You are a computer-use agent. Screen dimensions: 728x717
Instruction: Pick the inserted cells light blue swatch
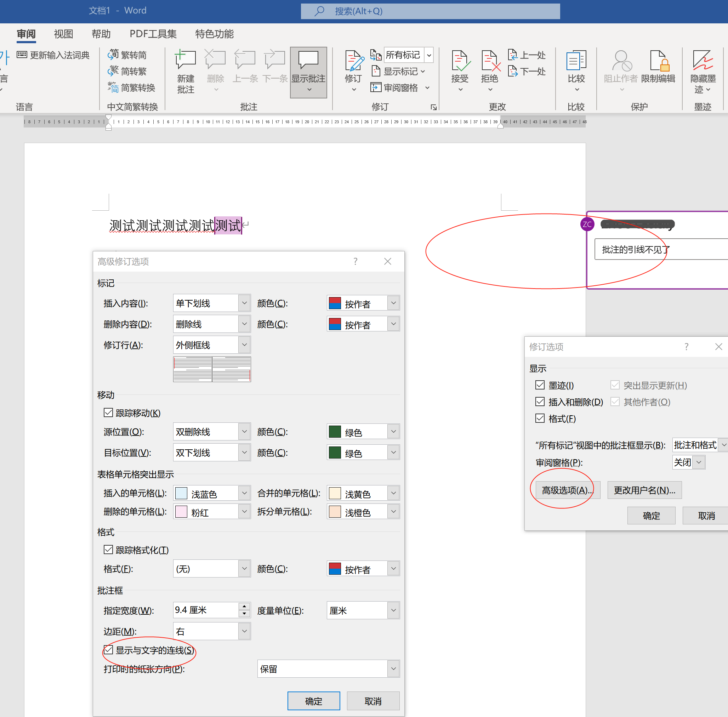point(182,493)
